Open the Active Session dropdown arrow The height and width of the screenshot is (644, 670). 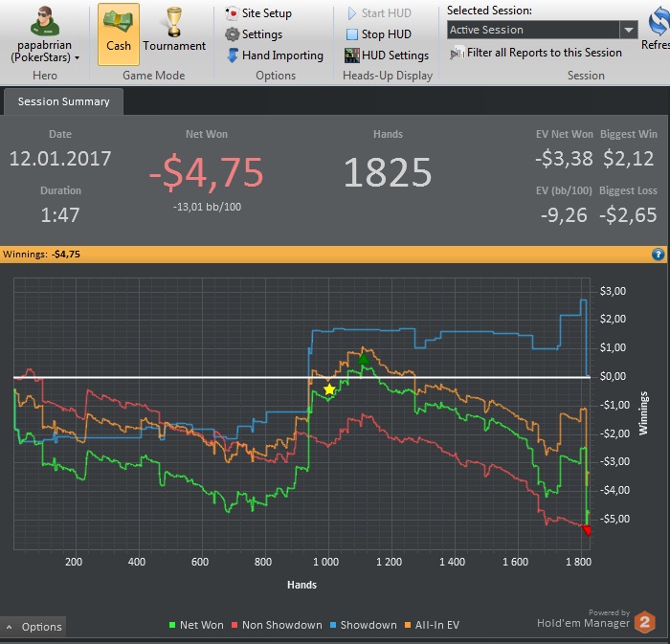coord(629,30)
